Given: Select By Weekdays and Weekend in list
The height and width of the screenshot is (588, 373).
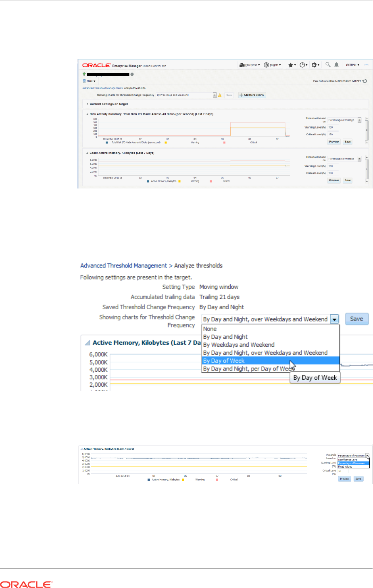Looking at the screenshot, I should tap(271, 345).
